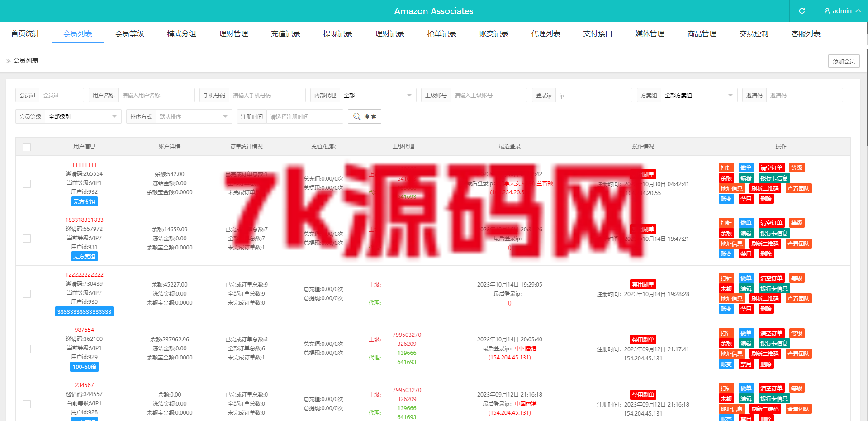The width and height of the screenshot is (868, 421).
Task: Click 查看团队 for user 11111111
Action: (x=798, y=189)
